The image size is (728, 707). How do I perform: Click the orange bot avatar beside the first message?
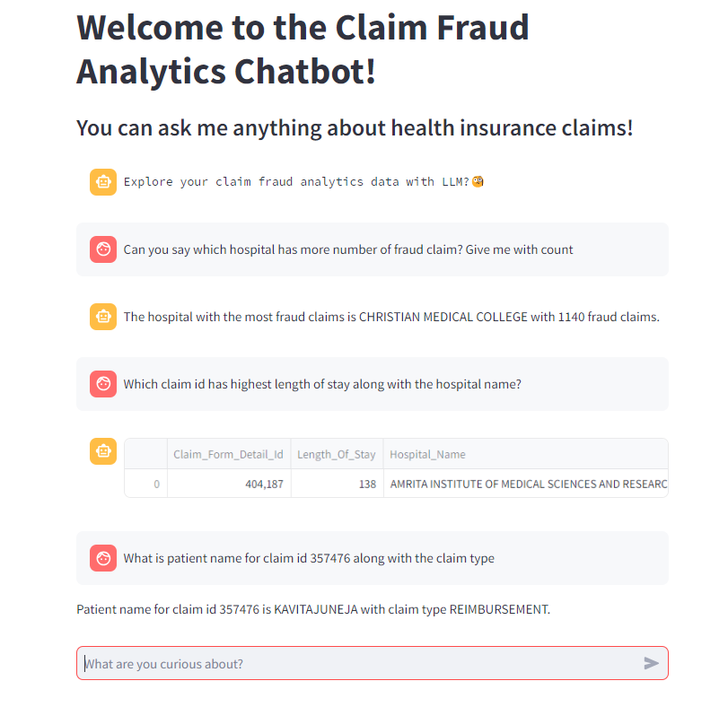click(102, 181)
